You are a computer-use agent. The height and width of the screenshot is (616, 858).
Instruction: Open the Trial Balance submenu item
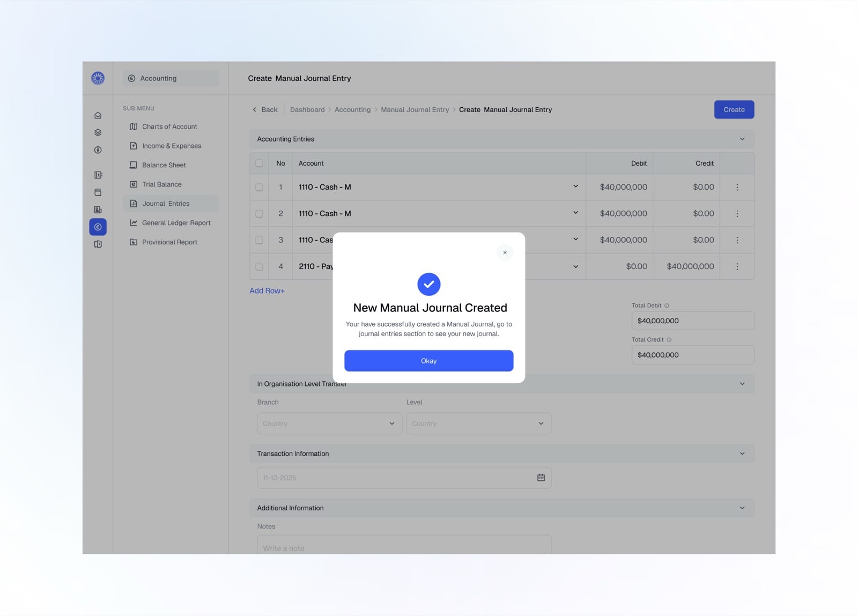click(171, 184)
